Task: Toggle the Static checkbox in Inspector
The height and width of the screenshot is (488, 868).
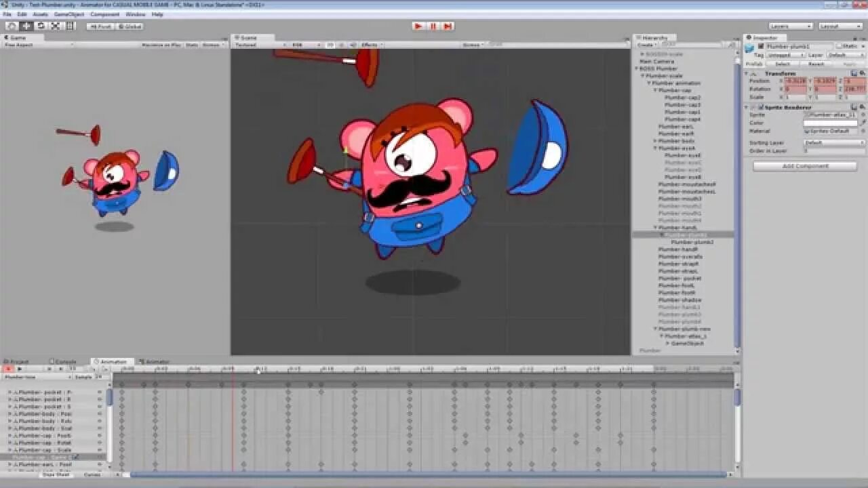Action: tap(839, 47)
